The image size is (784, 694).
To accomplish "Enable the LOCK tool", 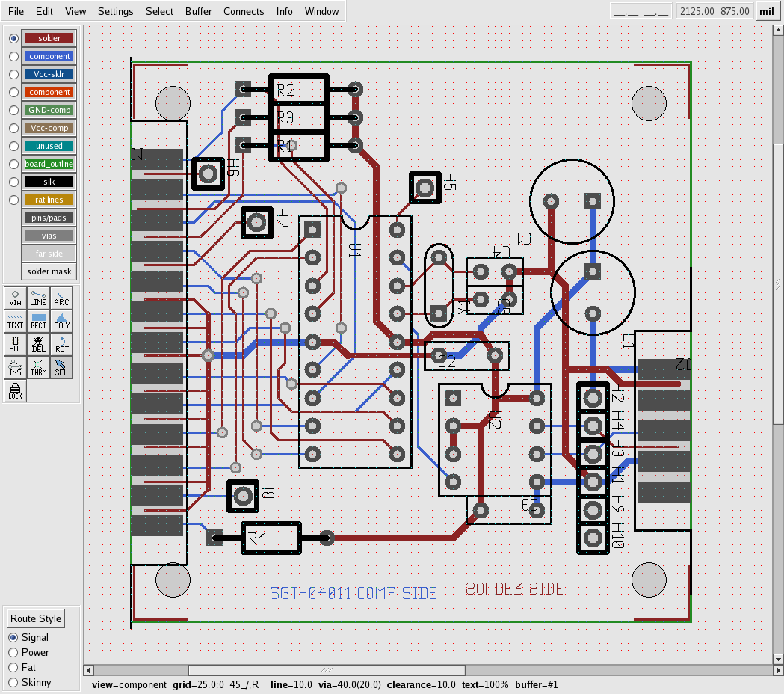I will click(15, 391).
